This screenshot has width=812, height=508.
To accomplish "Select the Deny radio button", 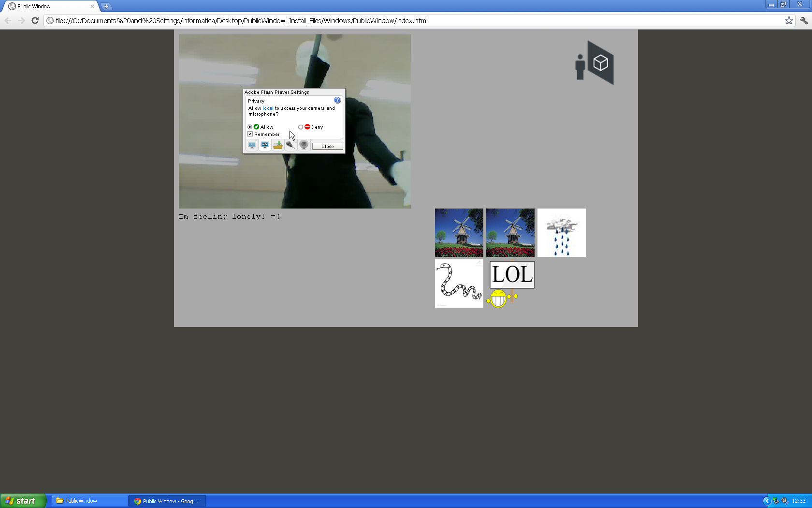I will point(300,127).
